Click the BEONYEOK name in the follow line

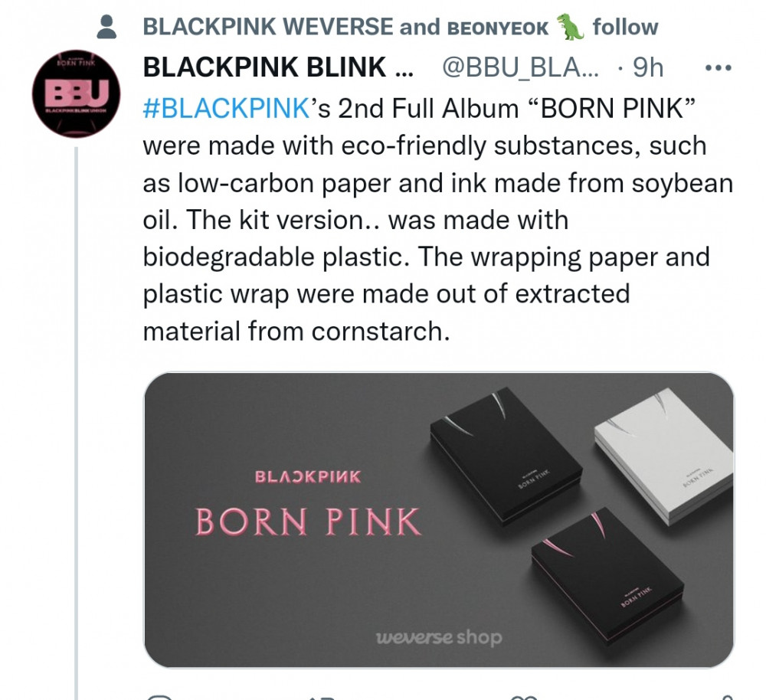pyautogui.click(x=497, y=28)
